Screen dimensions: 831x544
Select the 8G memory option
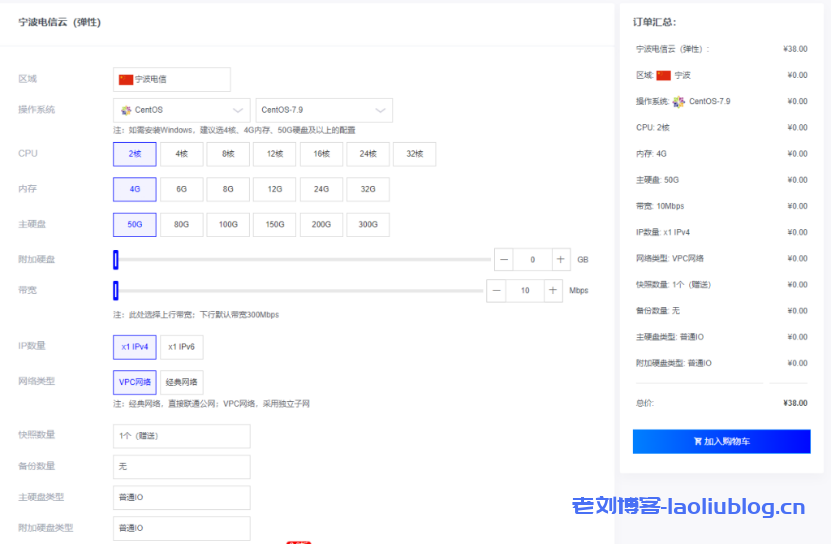(x=228, y=189)
